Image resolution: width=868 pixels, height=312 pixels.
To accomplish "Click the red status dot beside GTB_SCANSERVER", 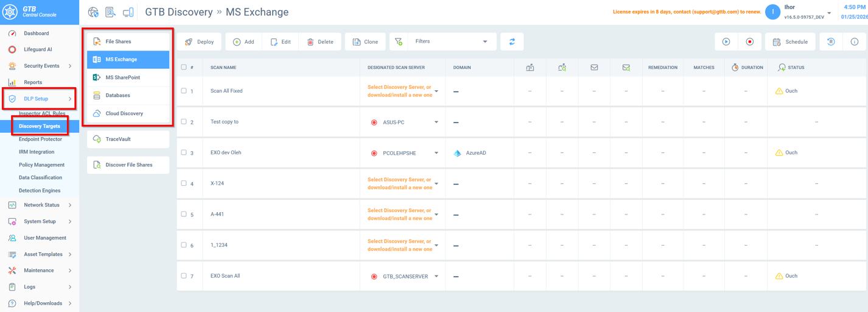I will 374,277.
